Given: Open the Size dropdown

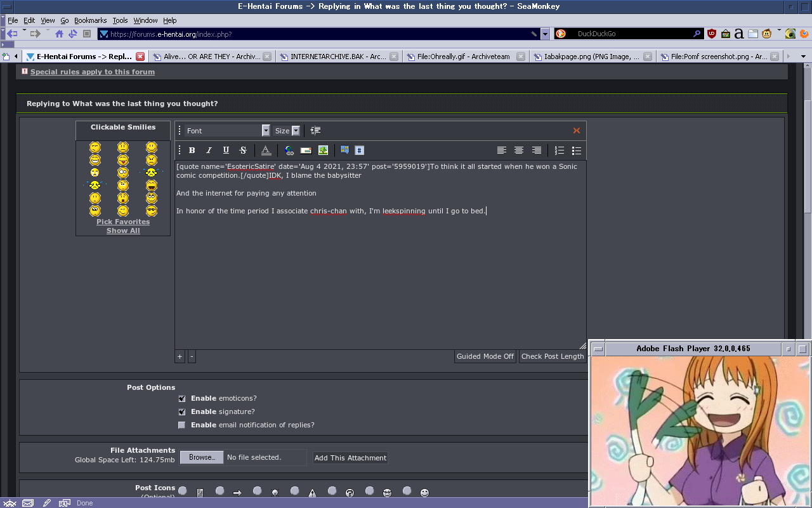Looking at the screenshot, I should [287, 131].
